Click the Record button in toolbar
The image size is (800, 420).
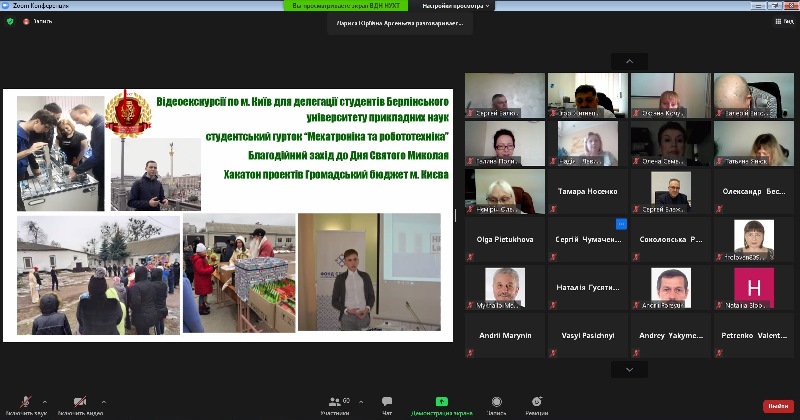pos(496,406)
